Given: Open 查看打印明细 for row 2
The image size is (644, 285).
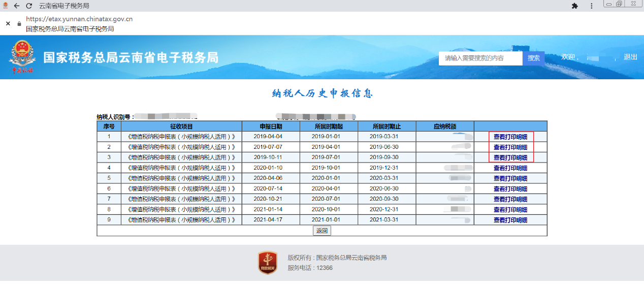Looking at the screenshot, I should pos(510,147).
